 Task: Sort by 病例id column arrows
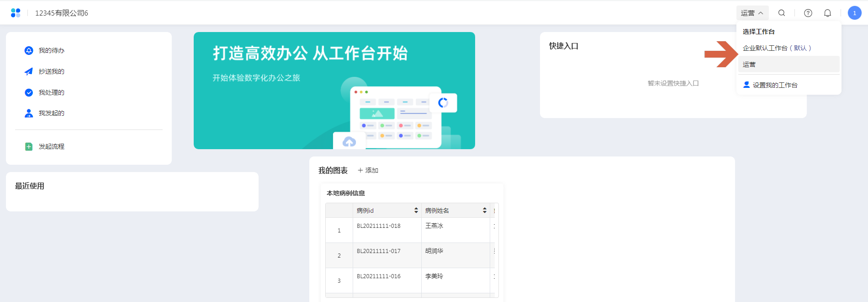click(416, 210)
